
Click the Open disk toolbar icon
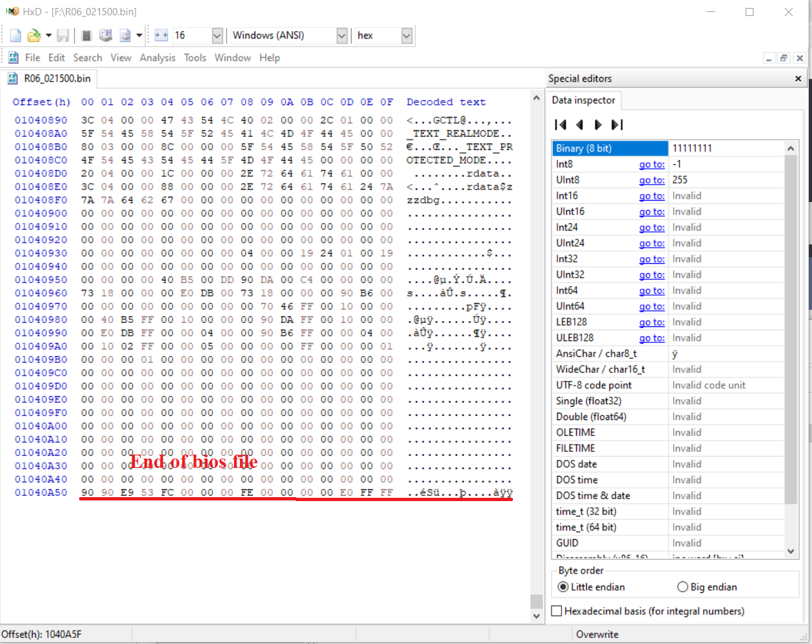(106, 36)
